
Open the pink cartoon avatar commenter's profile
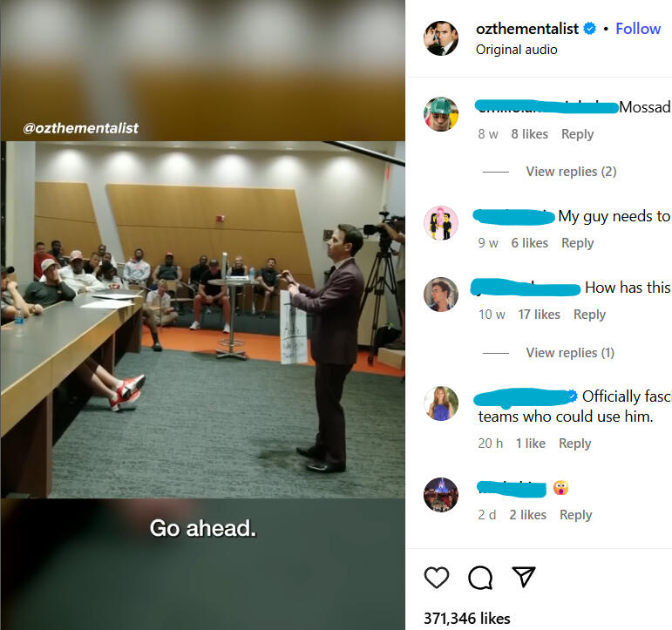tap(440, 223)
